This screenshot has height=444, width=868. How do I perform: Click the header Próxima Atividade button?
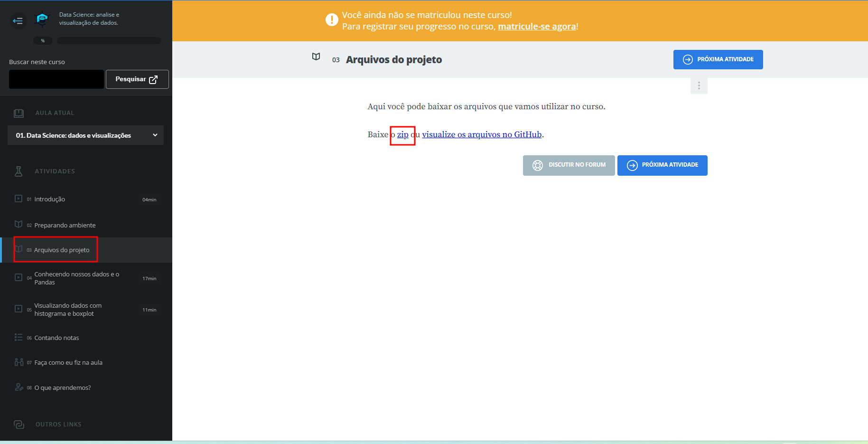click(x=718, y=59)
